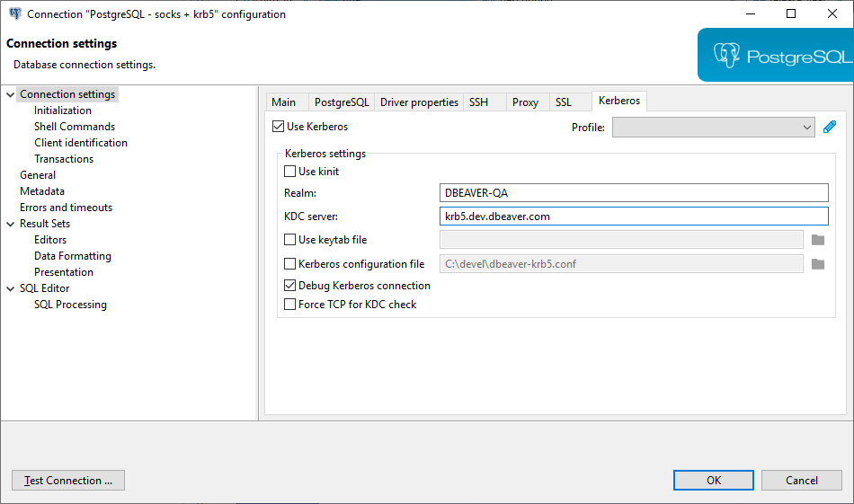Collapse Connection settings tree node
This screenshot has width=854, height=504.
pos(11,94)
